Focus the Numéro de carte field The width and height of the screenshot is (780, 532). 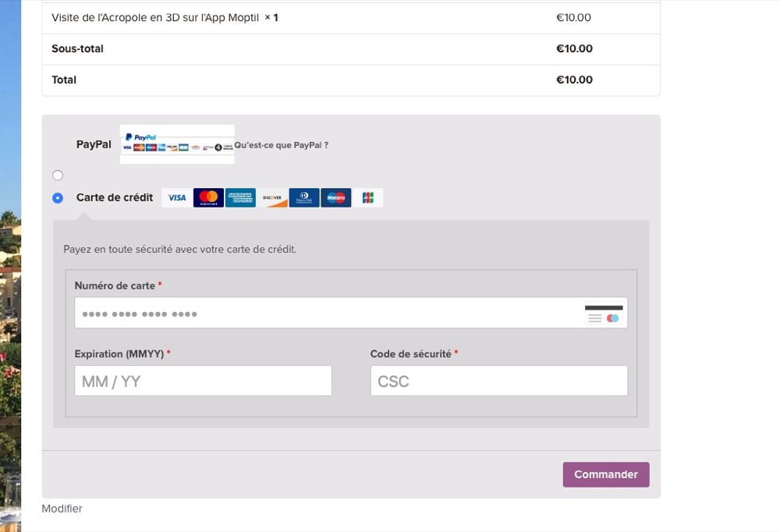click(x=328, y=314)
